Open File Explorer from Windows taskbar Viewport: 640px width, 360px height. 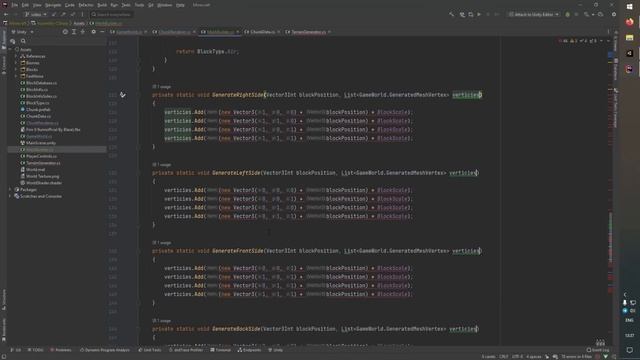(x=629, y=38)
